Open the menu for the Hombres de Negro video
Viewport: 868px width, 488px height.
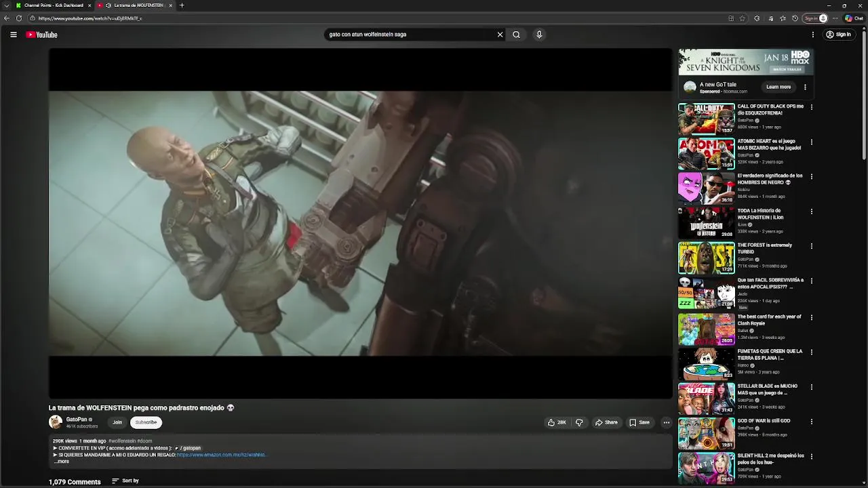pyautogui.click(x=811, y=177)
